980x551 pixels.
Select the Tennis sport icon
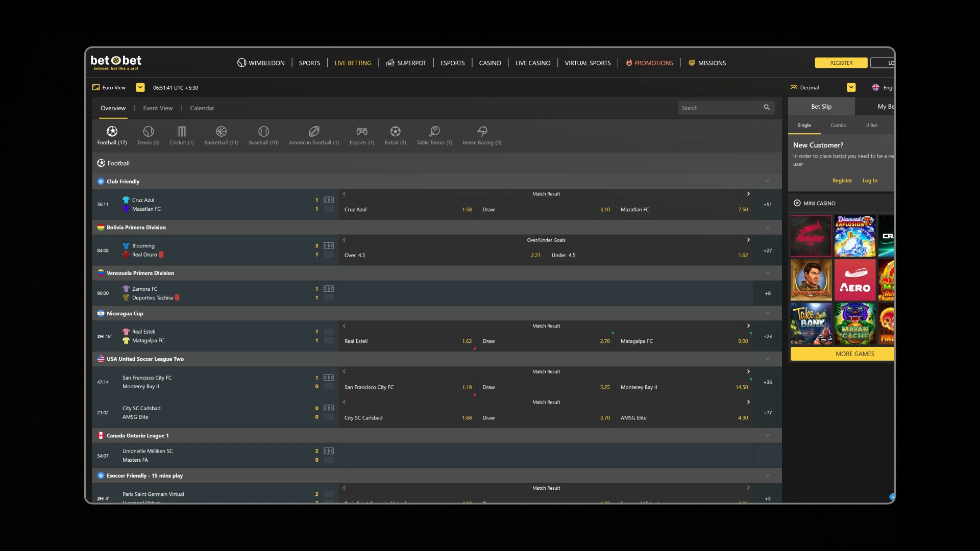tap(148, 131)
